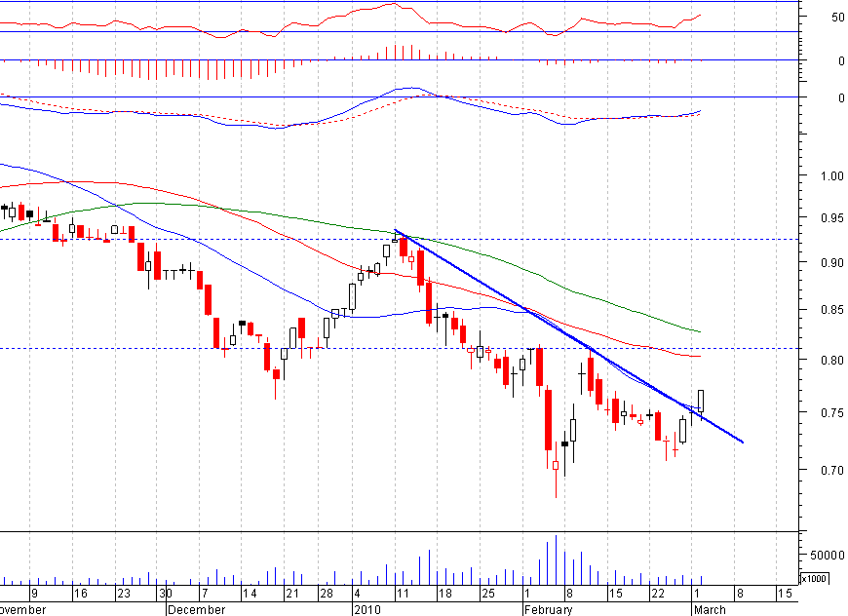Click the 2010 year label

click(x=367, y=609)
